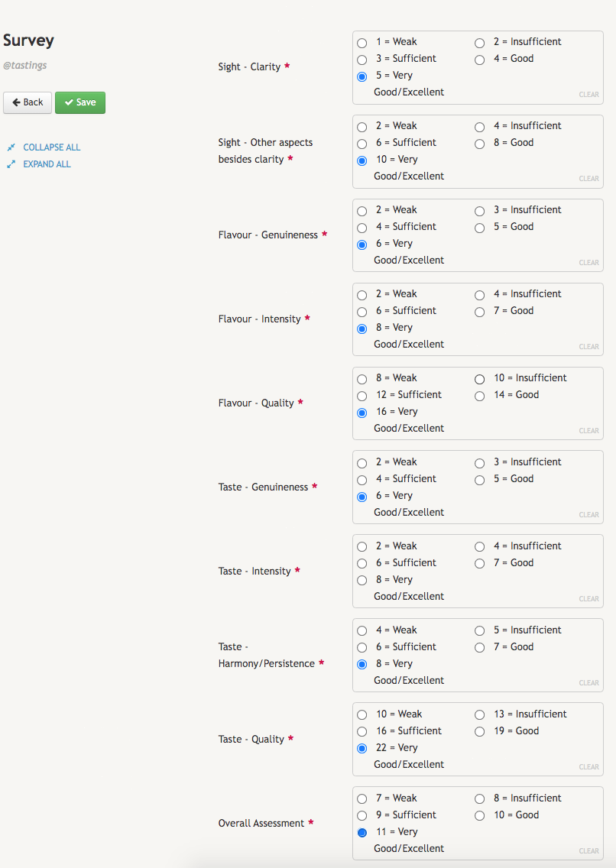Expand all survey sections
This screenshot has width=616, height=868.
pos(47,164)
